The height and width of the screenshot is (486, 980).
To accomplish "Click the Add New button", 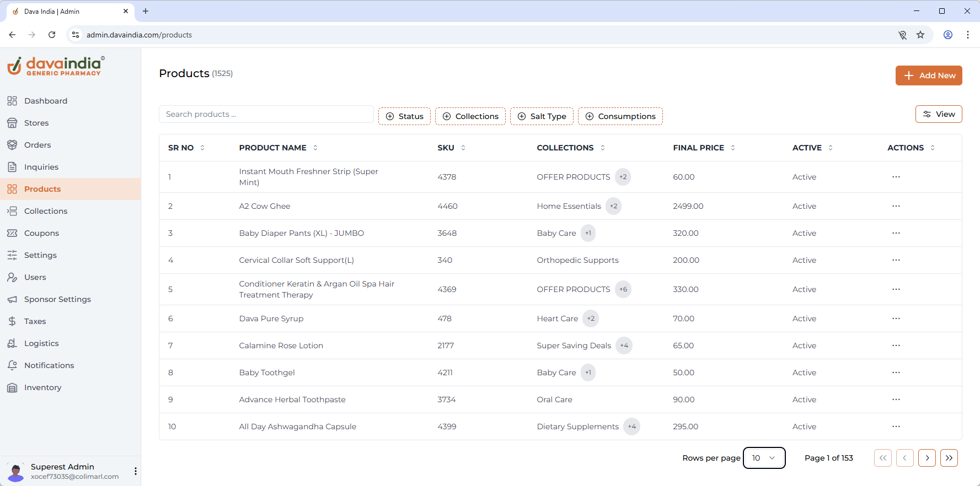I will click(x=928, y=75).
